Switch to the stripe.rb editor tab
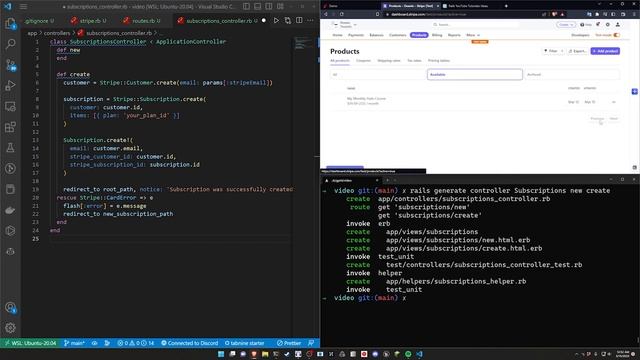640x360 pixels. point(88,20)
